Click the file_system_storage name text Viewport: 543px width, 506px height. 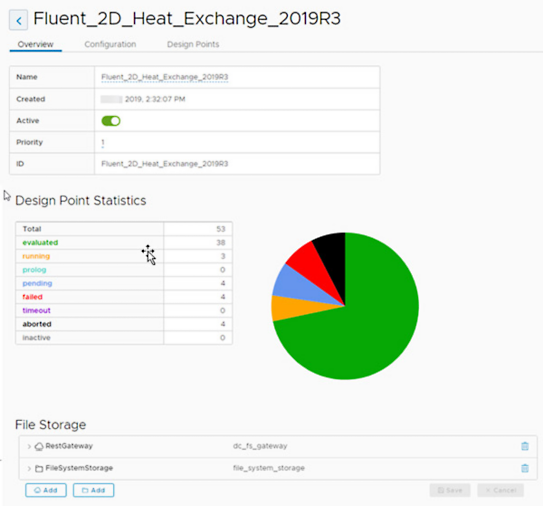pos(269,468)
